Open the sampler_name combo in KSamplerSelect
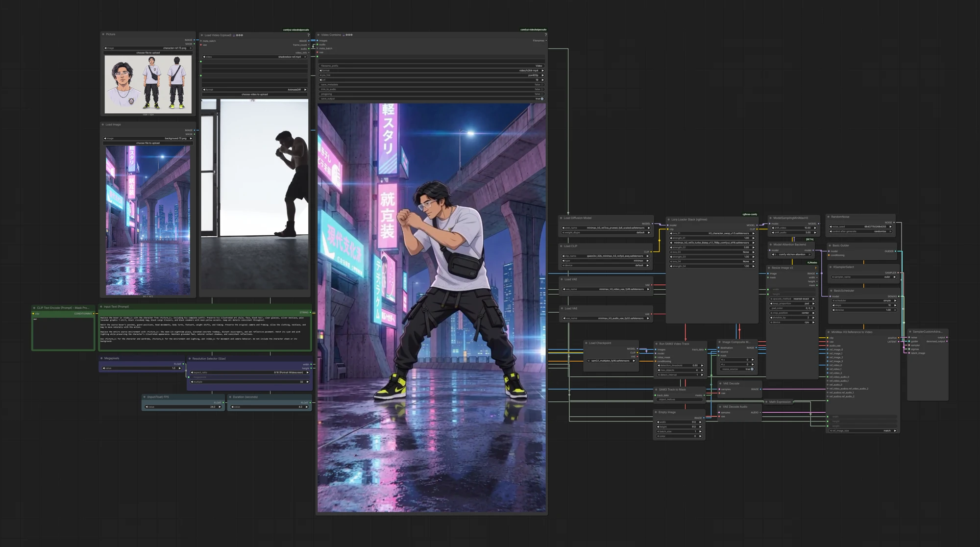Image resolution: width=980 pixels, height=547 pixels. [863, 277]
